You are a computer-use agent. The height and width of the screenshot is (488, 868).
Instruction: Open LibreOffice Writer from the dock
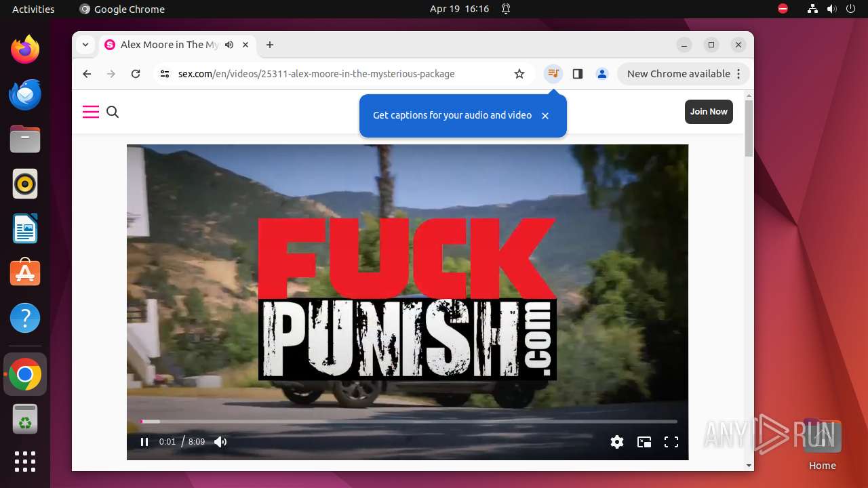pyautogui.click(x=25, y=228)
